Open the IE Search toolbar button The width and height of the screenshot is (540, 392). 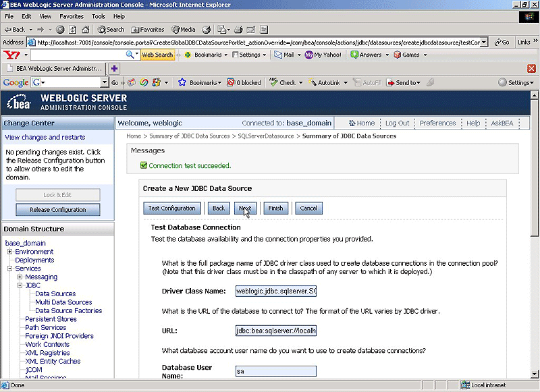pos(111,30)
